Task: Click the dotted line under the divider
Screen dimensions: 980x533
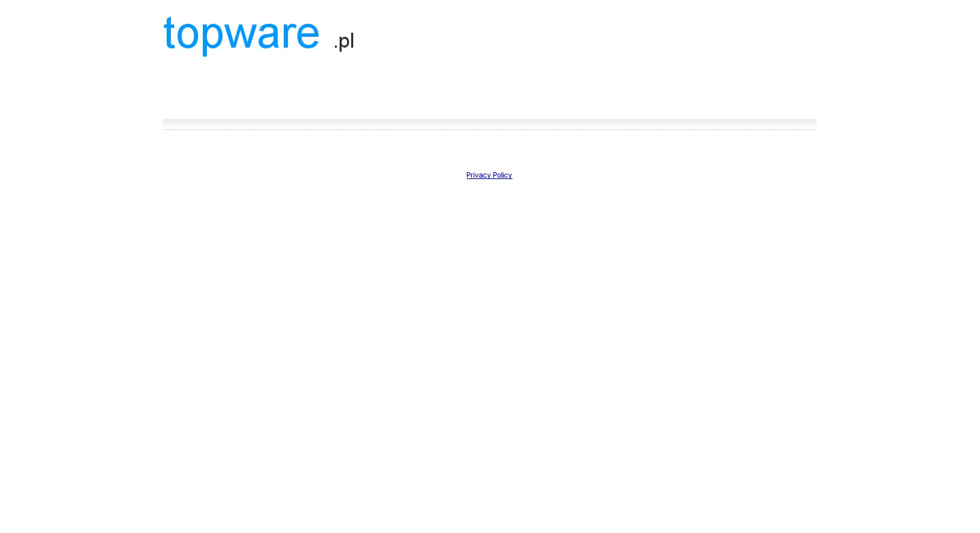Action: [490, 129]
